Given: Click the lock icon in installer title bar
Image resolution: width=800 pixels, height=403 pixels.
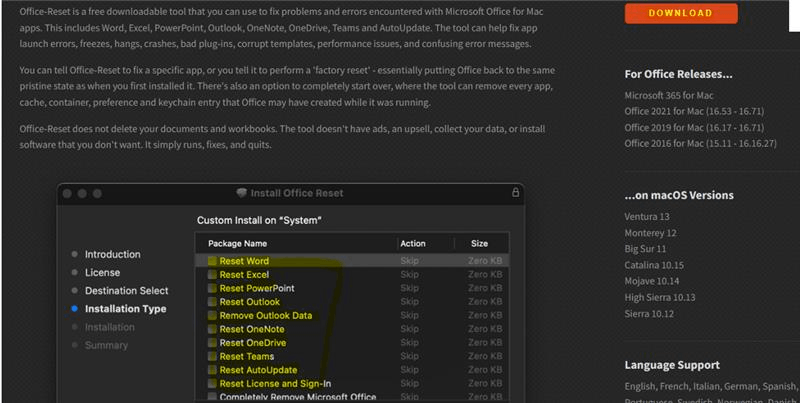Looking at the screenshot, I should click(515, 193).
